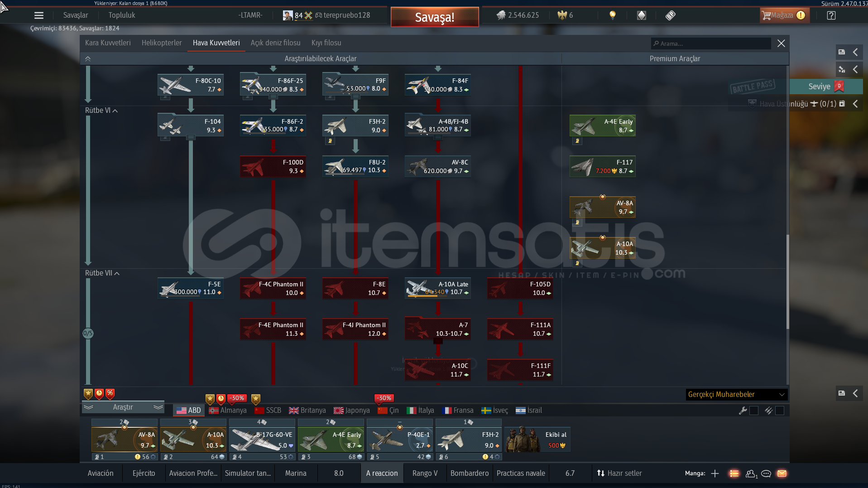Select the İsveç nation tab
This screenshot has width=868, height=488.
tap(494, 411)
